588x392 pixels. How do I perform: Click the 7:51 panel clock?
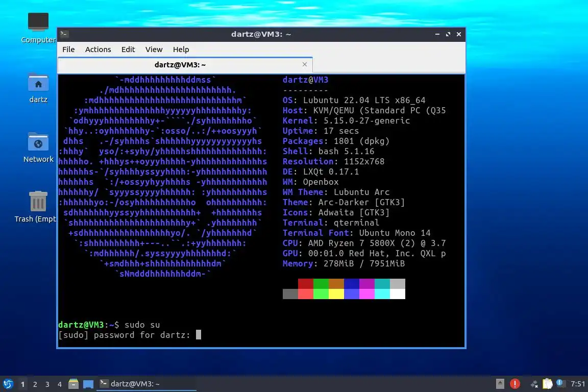point(577,384)
